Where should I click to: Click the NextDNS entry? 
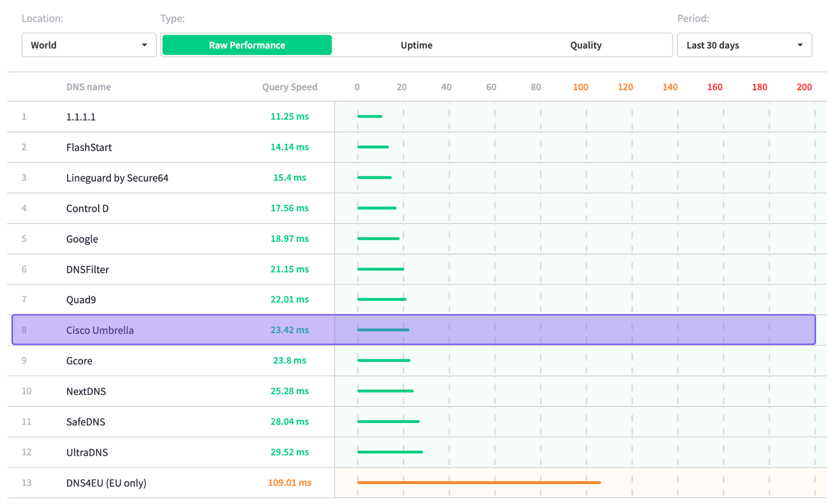tap(86, 391)
